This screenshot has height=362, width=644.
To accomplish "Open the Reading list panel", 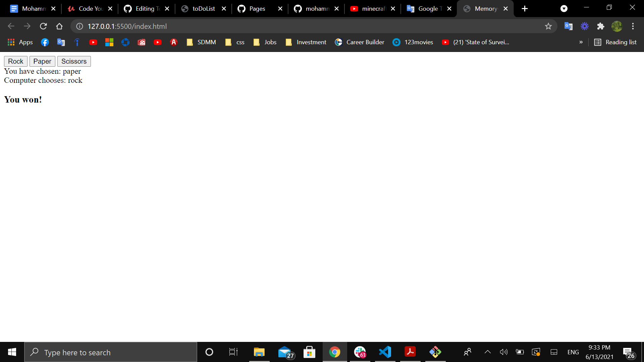I will coord(615,42).
